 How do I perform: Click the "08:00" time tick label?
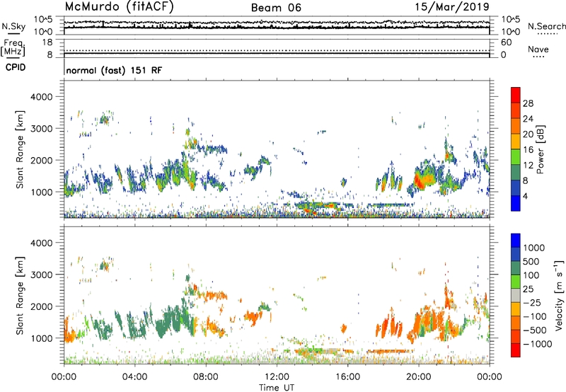(x=206, y=377)
